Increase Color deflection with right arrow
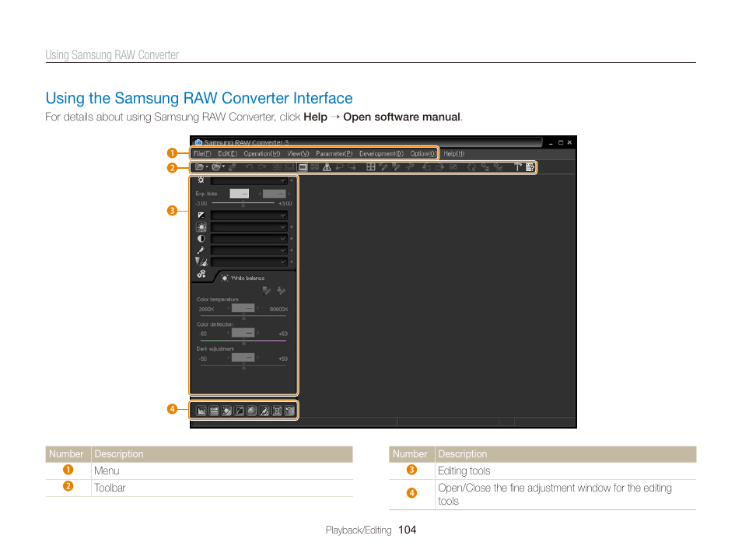 coord(258,333)
